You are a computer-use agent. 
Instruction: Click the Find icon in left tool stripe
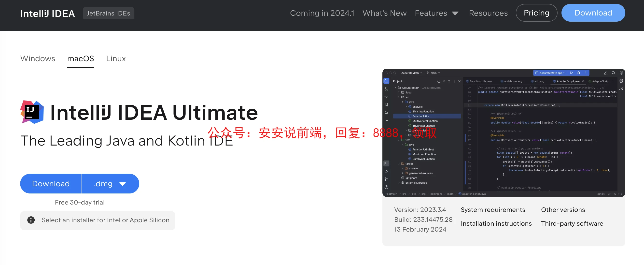pos(386,113)
